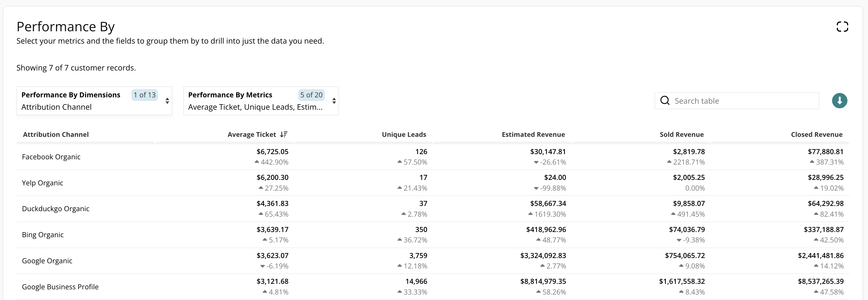
Task: Click the teal download table icon
Action: [839, 101]
